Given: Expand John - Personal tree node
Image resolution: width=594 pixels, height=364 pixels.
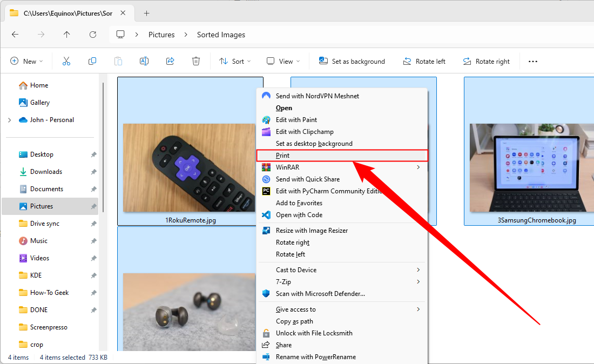Looking at the screenshot, I should coord(10,120).
